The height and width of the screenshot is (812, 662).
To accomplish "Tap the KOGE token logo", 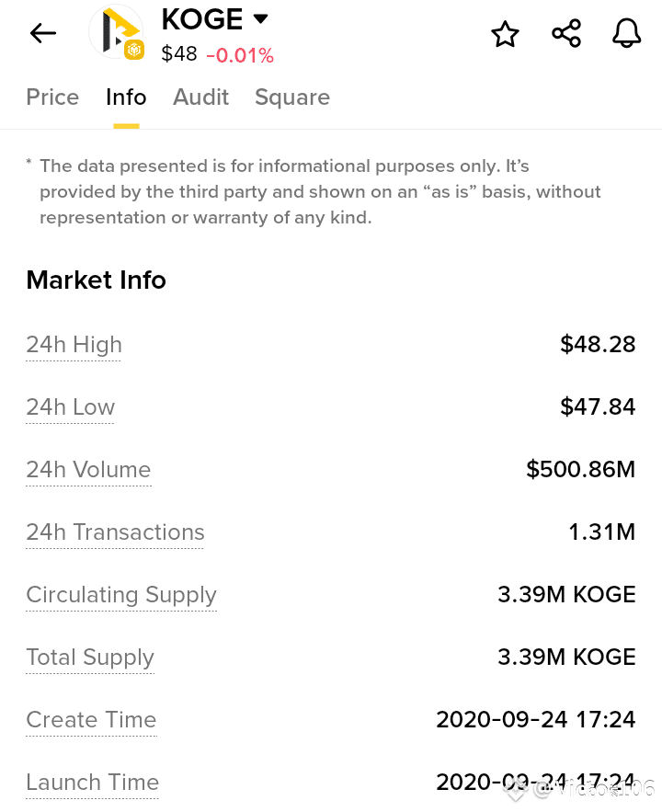I will (x=117, y=32).
